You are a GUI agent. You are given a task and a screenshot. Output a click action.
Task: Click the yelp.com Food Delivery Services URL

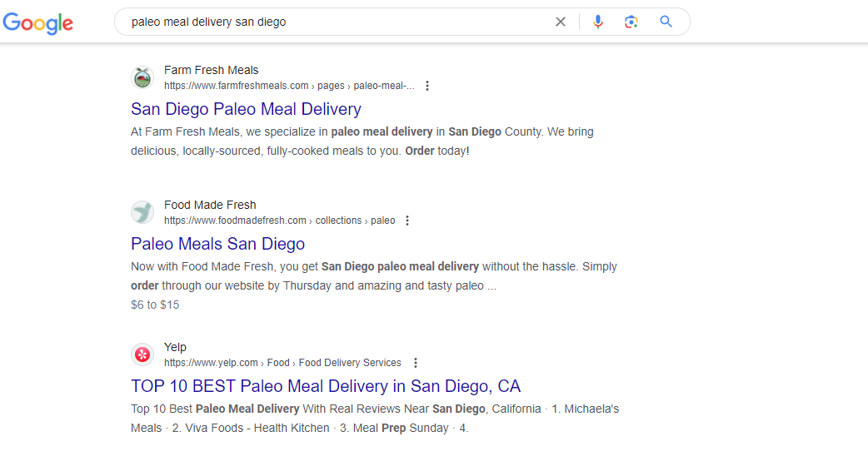coord(282,363)
